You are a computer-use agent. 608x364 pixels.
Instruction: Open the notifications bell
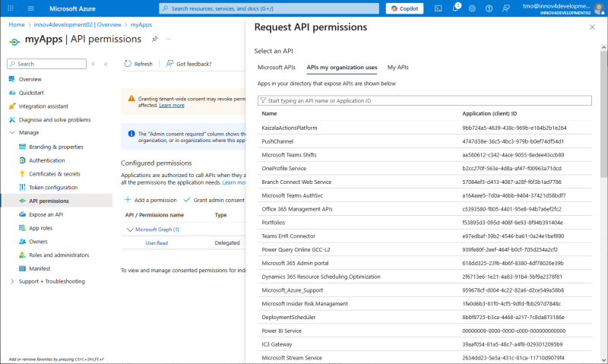(x=456, y=8)
